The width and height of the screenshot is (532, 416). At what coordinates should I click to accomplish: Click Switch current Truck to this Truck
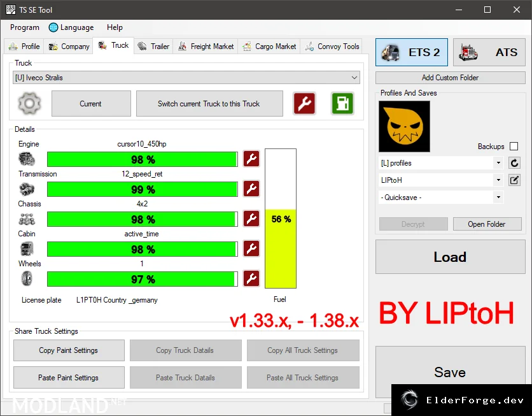209,104
